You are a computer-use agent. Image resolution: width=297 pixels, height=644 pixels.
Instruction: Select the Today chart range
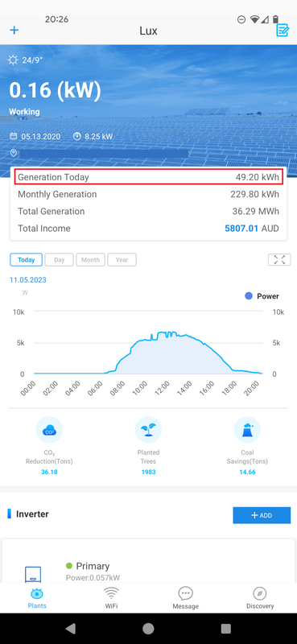(27, 260)
